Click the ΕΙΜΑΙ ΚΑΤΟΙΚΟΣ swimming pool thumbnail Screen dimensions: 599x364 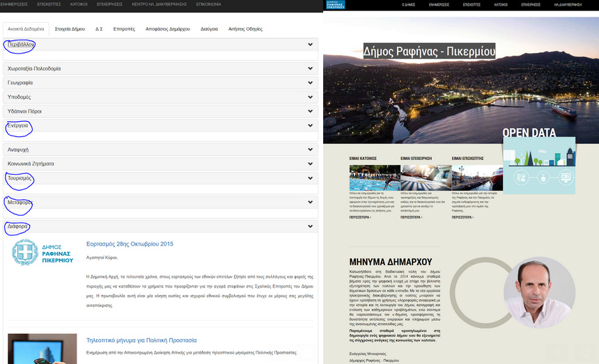(375, 177)
